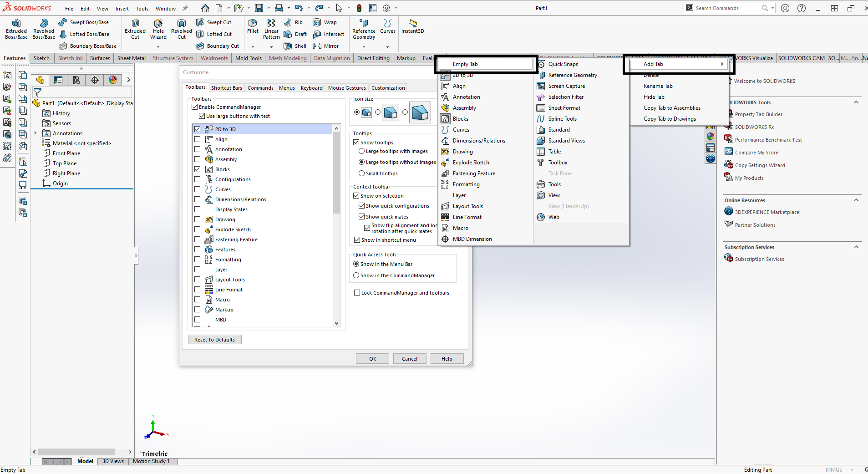Select the Hole Wizard tool
Screen dimensions: 868x474
pyautogui.click(x=158, y=30)
